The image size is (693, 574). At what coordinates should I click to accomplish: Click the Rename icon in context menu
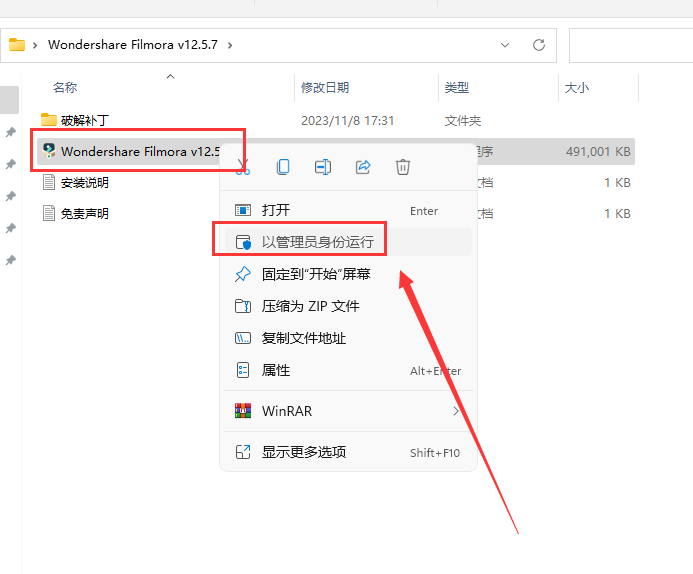(323, 167)
